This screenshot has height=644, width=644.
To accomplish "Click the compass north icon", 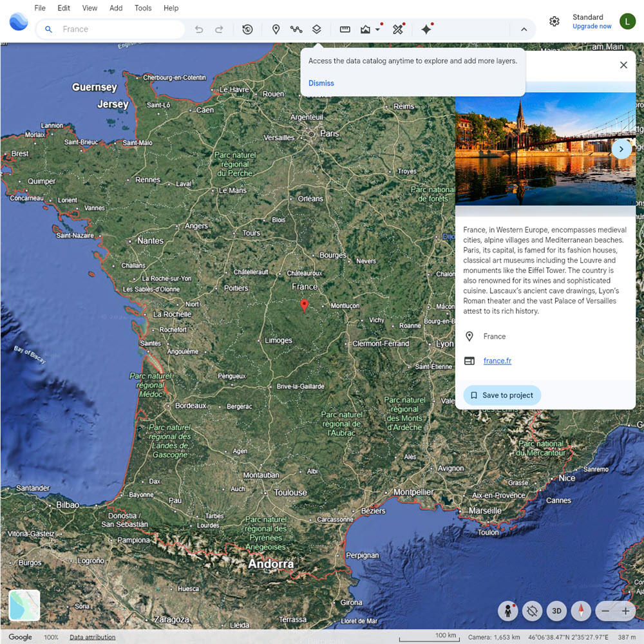I will pyautogui.click(x=581, y=611).
